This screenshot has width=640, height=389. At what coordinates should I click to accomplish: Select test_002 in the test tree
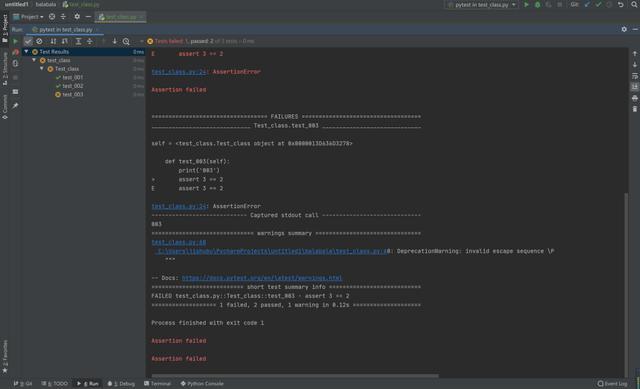73,86
